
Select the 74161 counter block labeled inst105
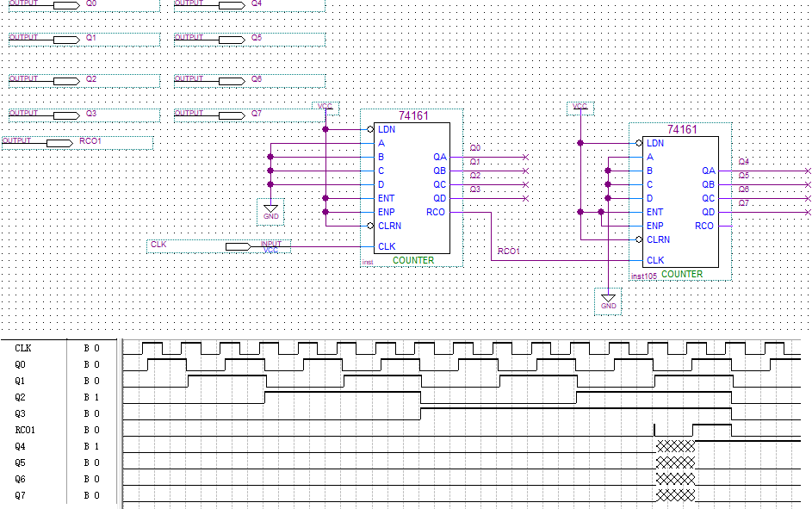(x=680, y=202)
